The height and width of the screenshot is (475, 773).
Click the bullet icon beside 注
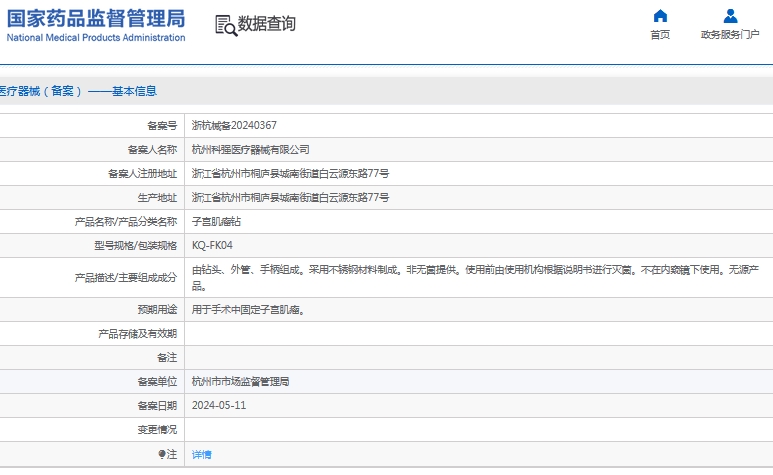click(162, 454)
